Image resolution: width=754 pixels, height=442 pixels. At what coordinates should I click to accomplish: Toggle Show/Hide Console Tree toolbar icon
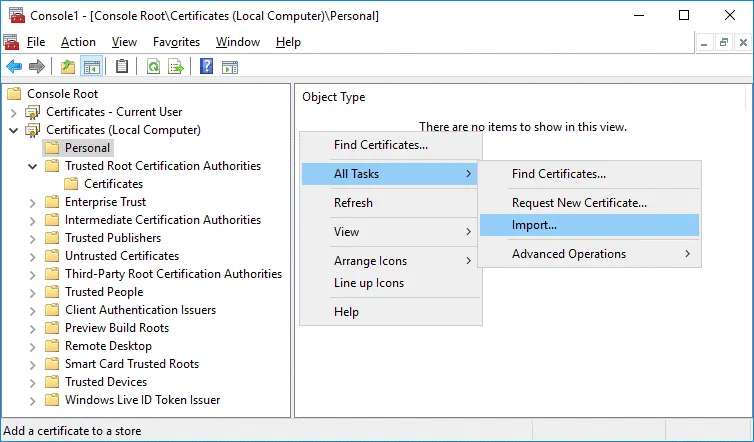coord(91,67)
